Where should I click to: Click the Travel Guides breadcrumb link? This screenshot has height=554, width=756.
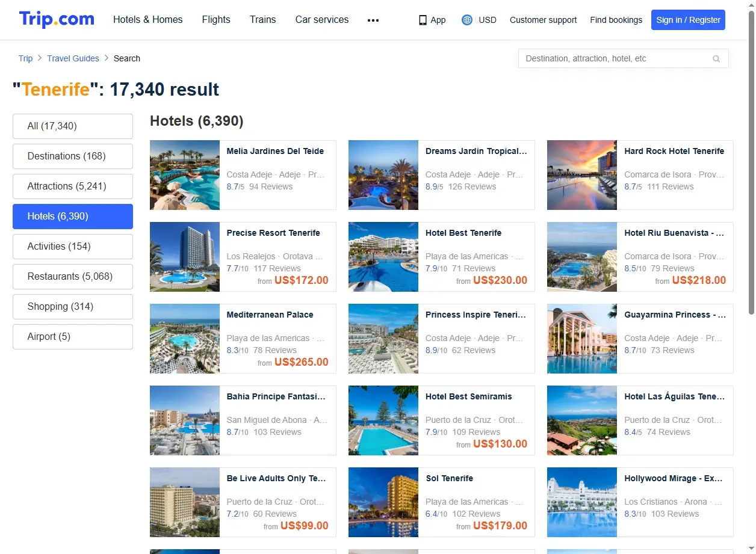point(73,58)
